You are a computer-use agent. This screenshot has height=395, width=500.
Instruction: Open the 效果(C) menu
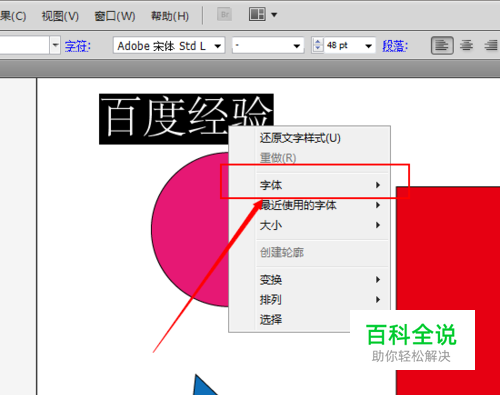13,16
